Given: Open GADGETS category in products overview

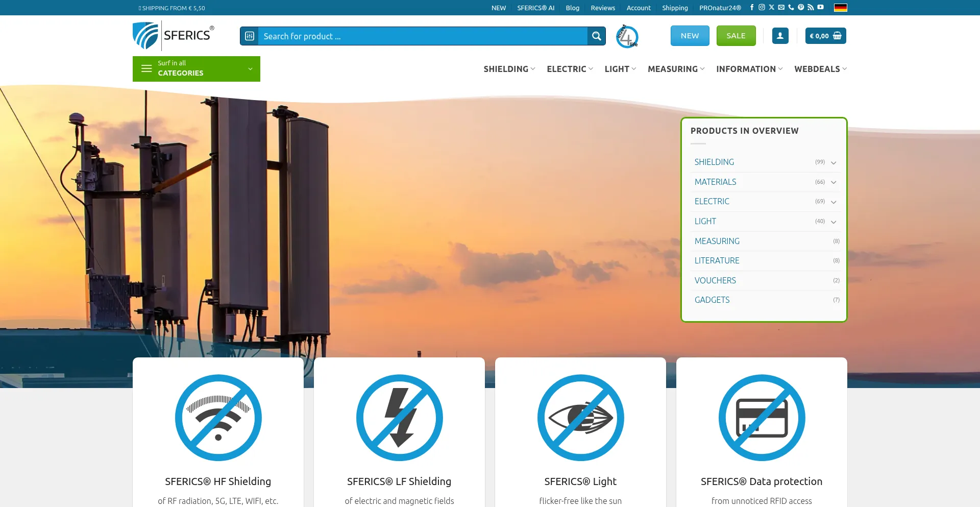Looking at the screenshot, I should point(712,300).
